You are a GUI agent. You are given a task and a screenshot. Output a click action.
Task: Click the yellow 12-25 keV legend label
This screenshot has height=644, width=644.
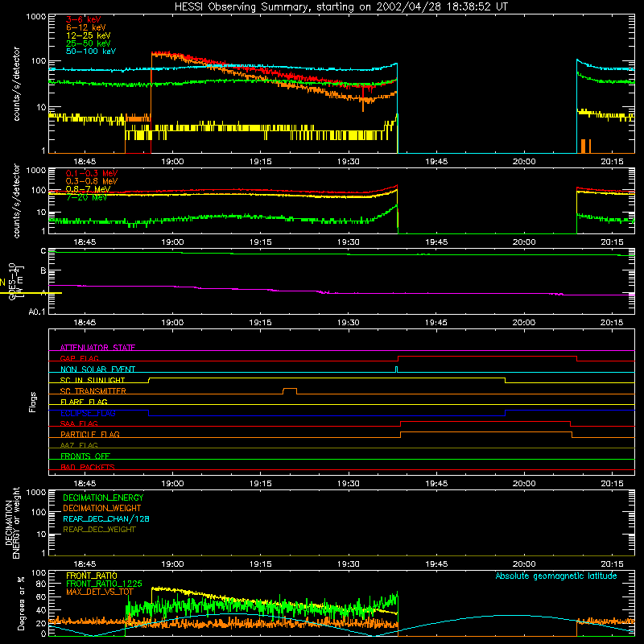89,35
